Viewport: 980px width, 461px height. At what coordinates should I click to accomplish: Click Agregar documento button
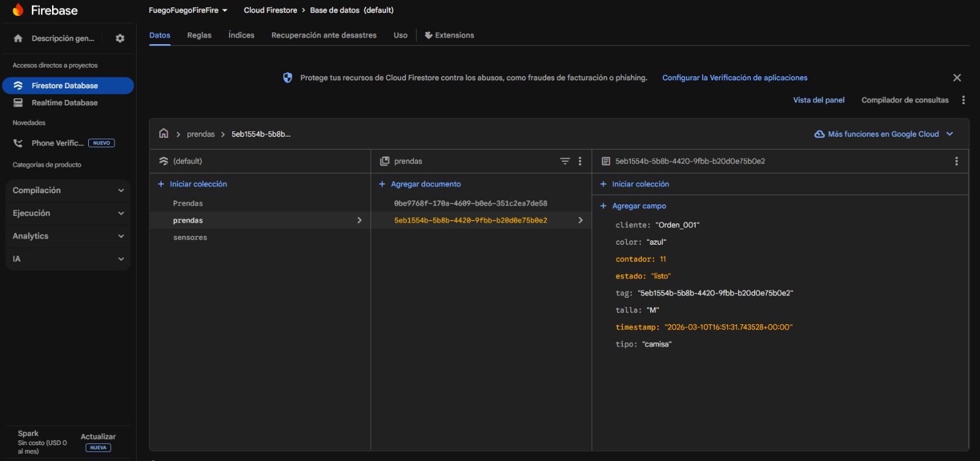point(425,184)
